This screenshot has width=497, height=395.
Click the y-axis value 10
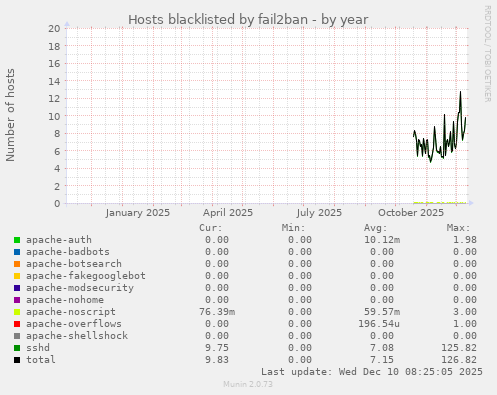54,116
